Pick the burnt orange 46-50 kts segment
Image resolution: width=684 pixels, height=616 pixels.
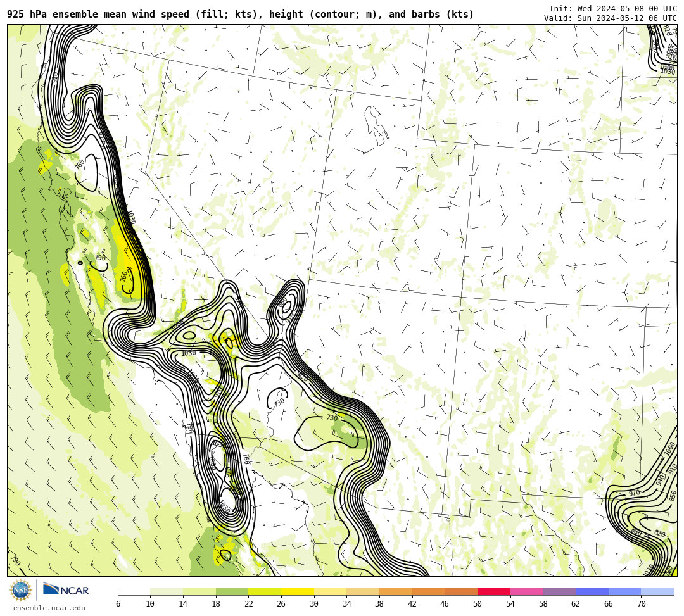(461, 591)
